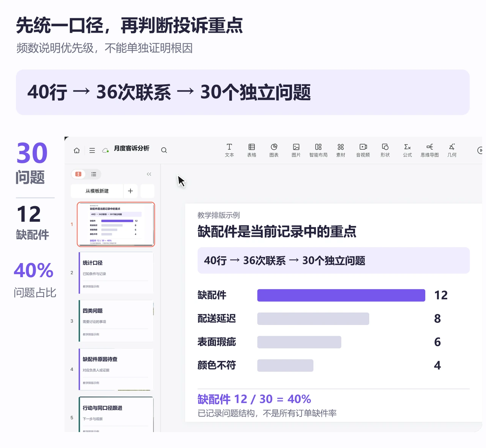Select the slide banner 40行 → 36次联系 → 30个独立问题

click(x=333, y=260)
